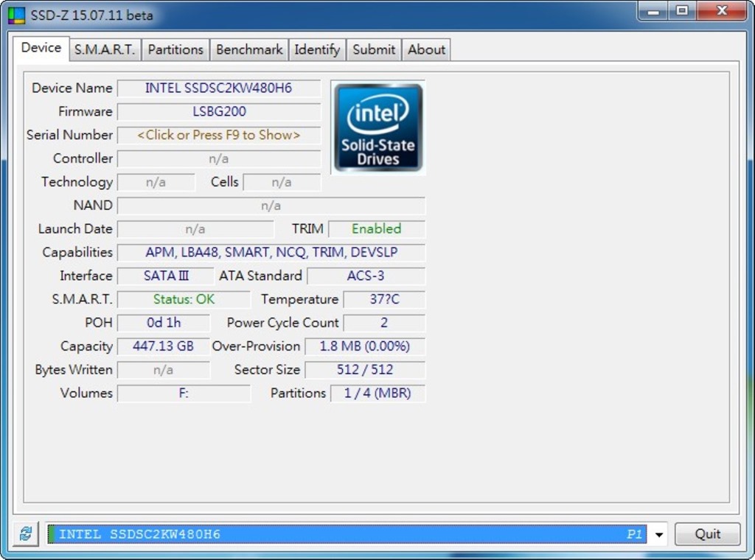Select the Device tab
Screen dimensions: 755x560
point(41,48)
